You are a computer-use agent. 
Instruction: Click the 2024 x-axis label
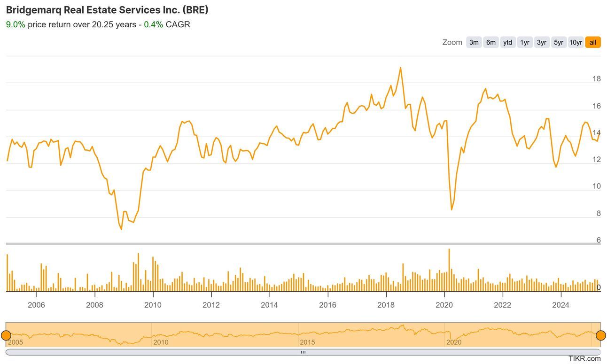(x=560, y=305)
